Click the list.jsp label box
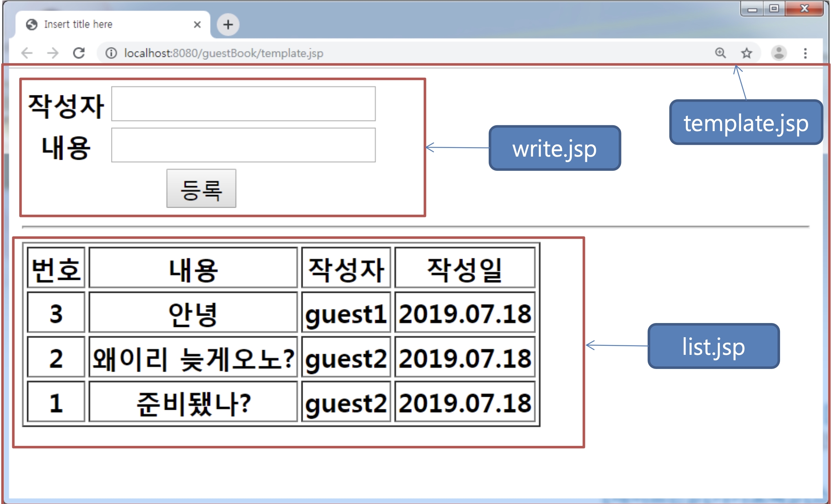The width and height of the screenshot is (833, 504). click(713, 346)
